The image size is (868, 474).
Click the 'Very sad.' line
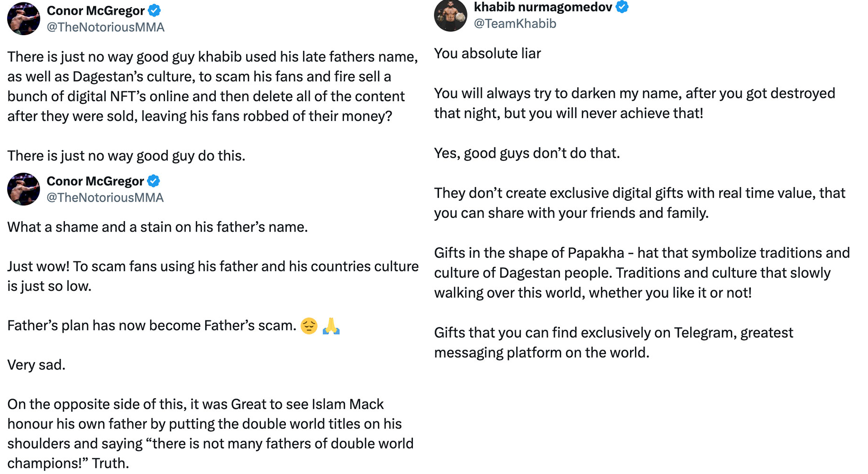coord(37,364)
